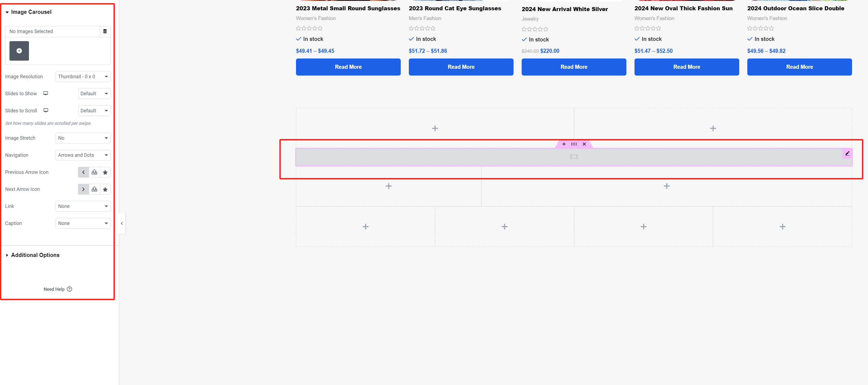Viewport: 868px width, 385px height.
Task: Click Read More under 2024 New Arrival White Silver
Action: (574, 67)
